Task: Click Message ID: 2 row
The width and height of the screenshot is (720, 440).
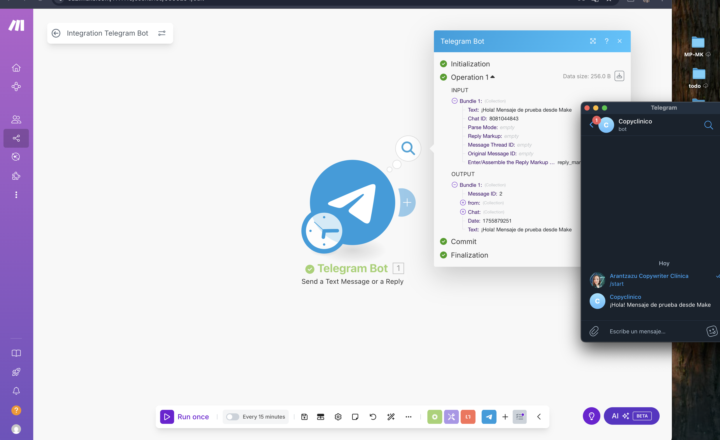Action: pos(485,194)
